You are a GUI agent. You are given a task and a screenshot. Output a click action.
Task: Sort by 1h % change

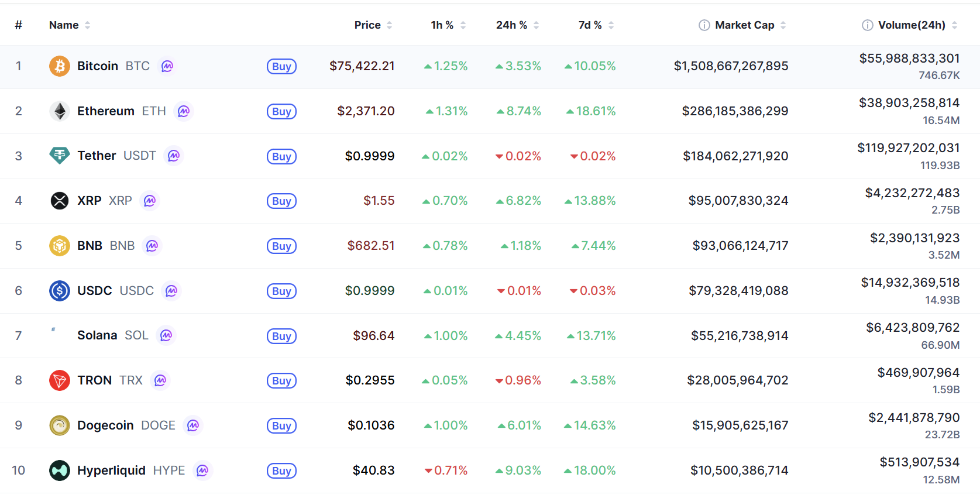tap(448, 25)
